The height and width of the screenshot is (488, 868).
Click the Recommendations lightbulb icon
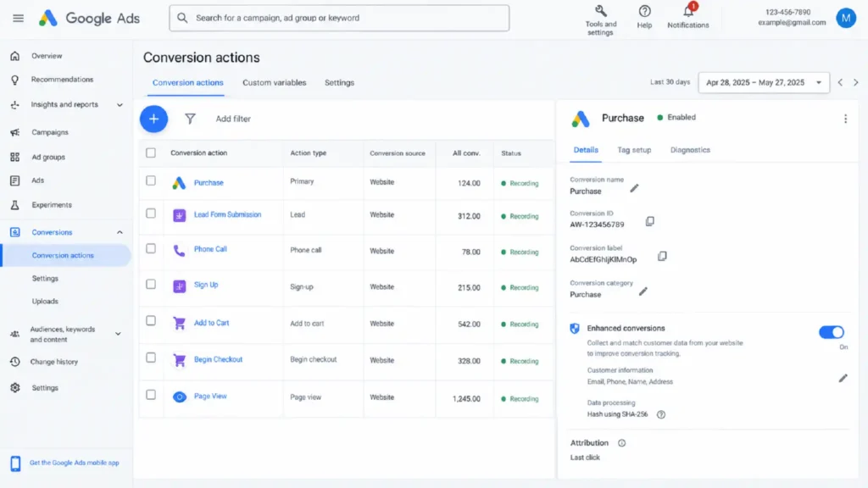tap(15, 80)
